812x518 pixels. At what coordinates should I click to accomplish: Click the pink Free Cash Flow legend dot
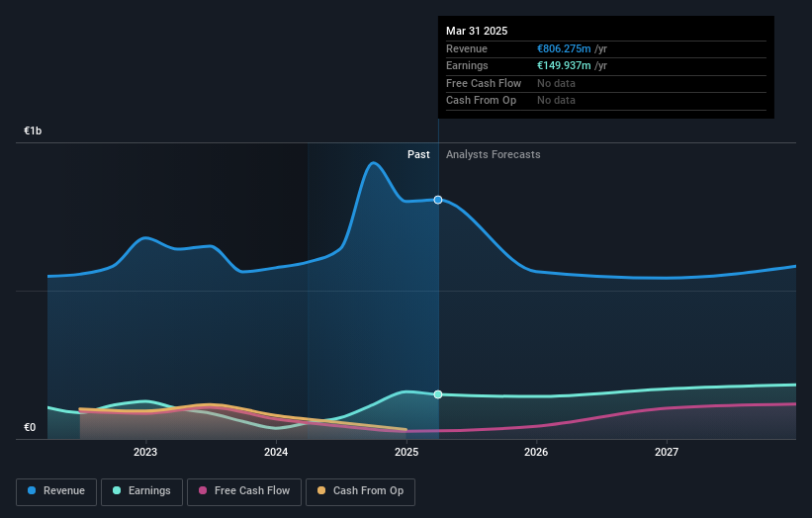[x=203, y=490]
